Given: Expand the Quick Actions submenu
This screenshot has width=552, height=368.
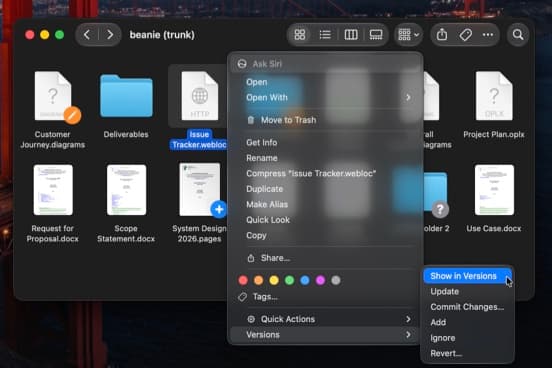Looking at the screenshot, I should pos(326,319).
